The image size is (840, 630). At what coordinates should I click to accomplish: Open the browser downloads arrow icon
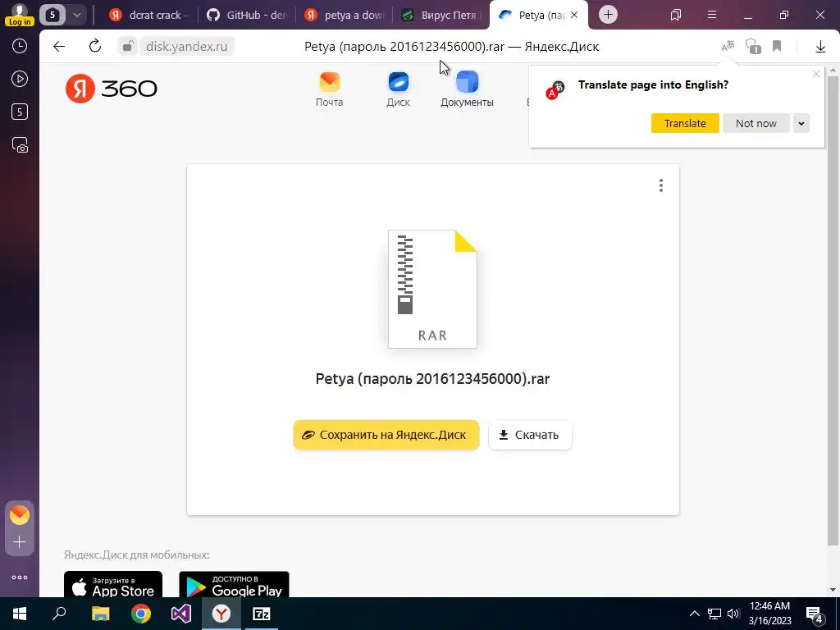pos(820,47)
